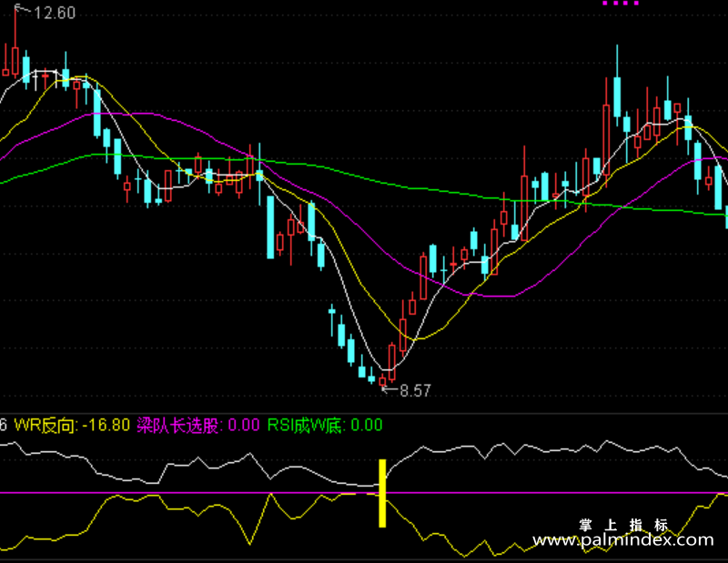Click the 12.60 high price label

[55, 13]
